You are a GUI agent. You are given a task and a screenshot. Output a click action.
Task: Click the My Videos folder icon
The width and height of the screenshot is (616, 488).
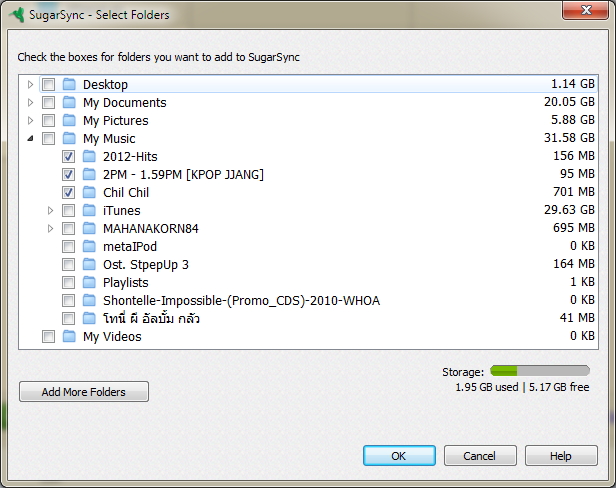(69, 337)
